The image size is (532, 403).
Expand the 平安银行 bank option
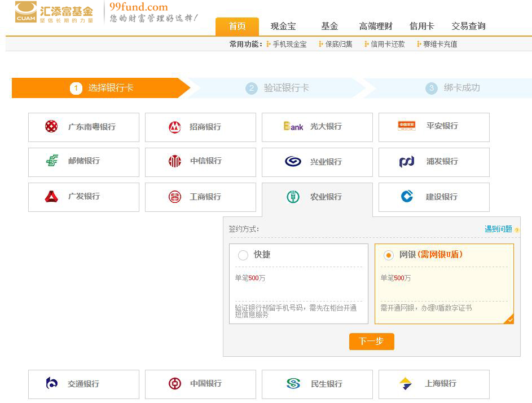click(x=433, y=127)
